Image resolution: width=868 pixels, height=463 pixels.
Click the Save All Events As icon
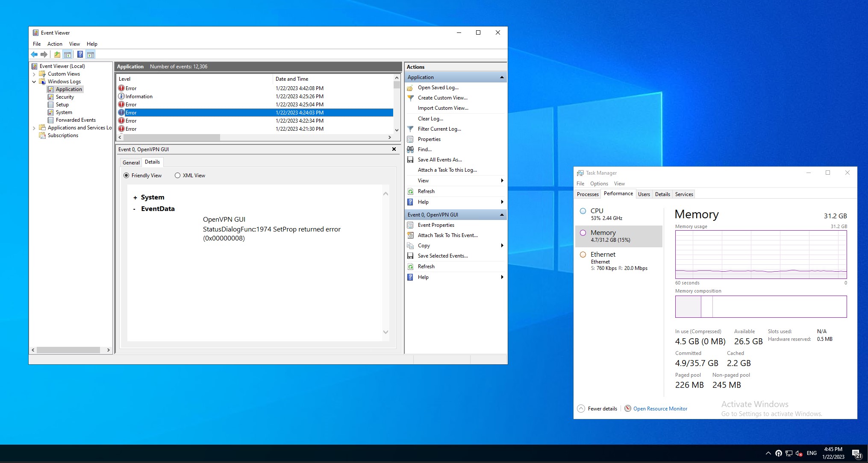pyautogui.click(x=410, y=160)
